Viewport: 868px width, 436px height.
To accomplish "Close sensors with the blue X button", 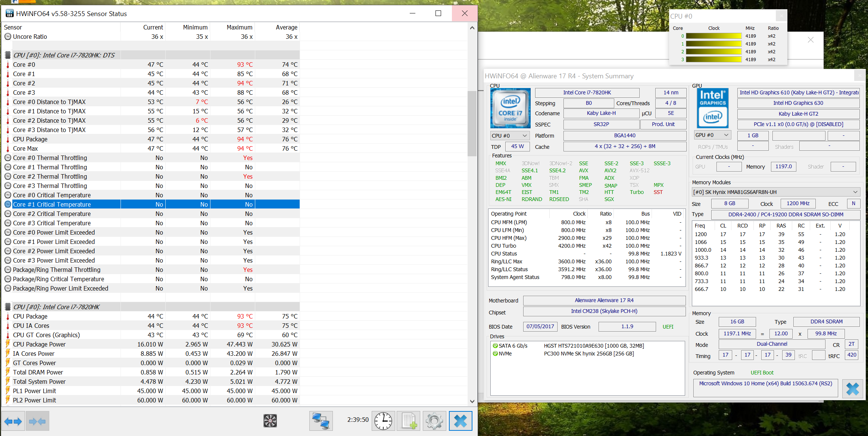I will click(x=460, y=421).
